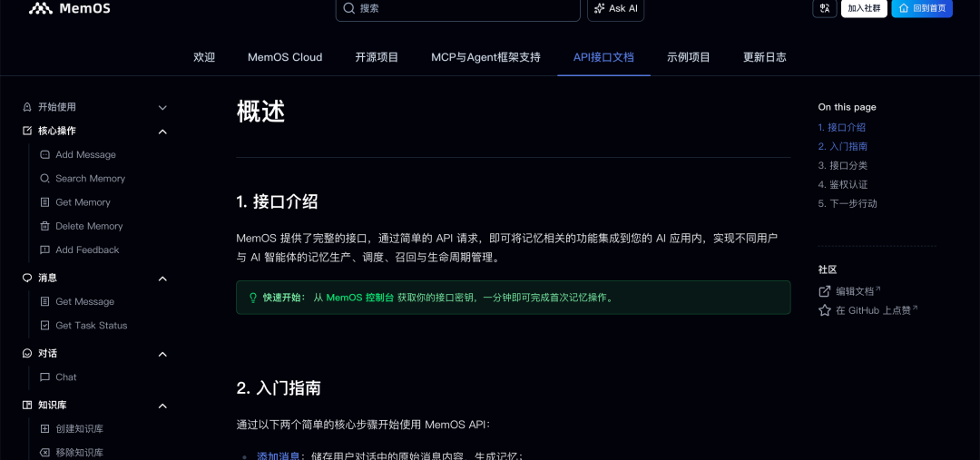The image size is (980, 460).
Task: Click the 回到首页 button
Action: click(x=922, y=8)
